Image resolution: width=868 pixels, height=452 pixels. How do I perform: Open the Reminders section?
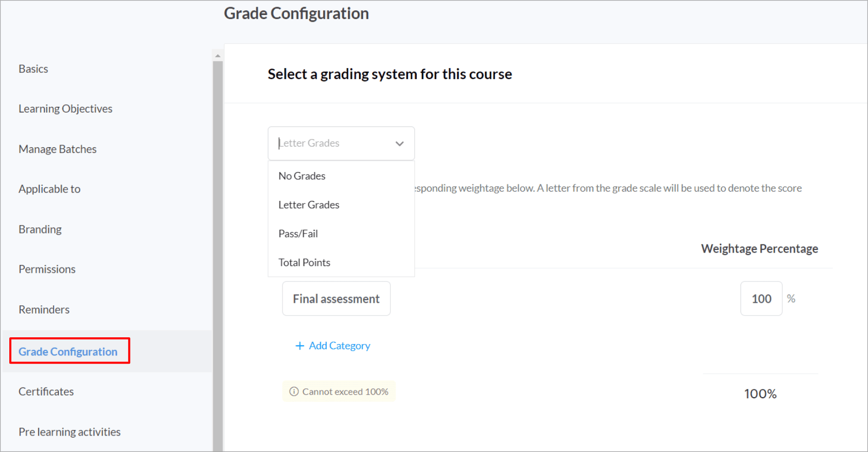pos(44,309)
